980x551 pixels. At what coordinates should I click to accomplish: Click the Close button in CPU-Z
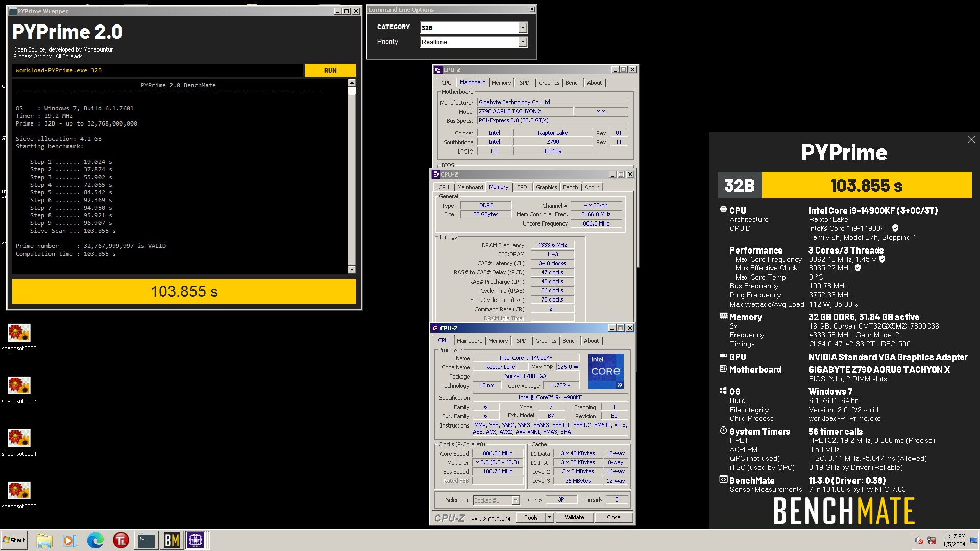[x=614, y=517]
